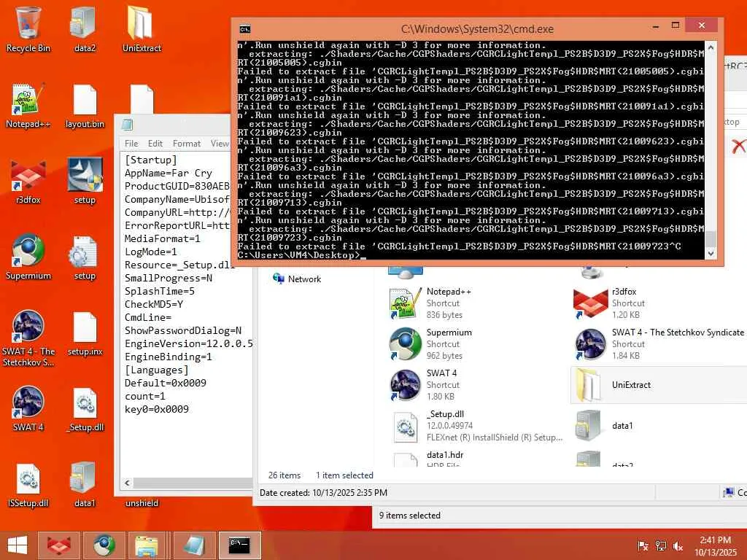This screenshot has width=747, height=560.
Task: Open the Notepad title bar icon
Action: coord(127,125)
